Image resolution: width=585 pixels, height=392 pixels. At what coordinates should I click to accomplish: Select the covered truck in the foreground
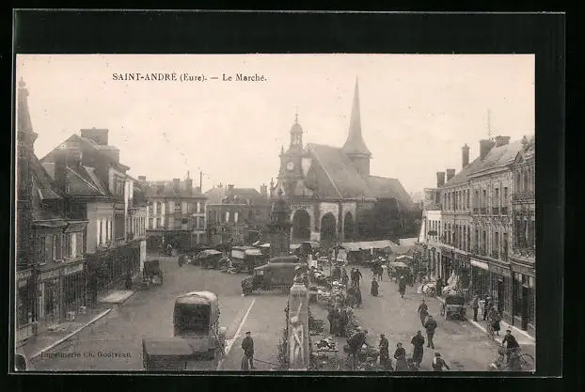point(196,318)
